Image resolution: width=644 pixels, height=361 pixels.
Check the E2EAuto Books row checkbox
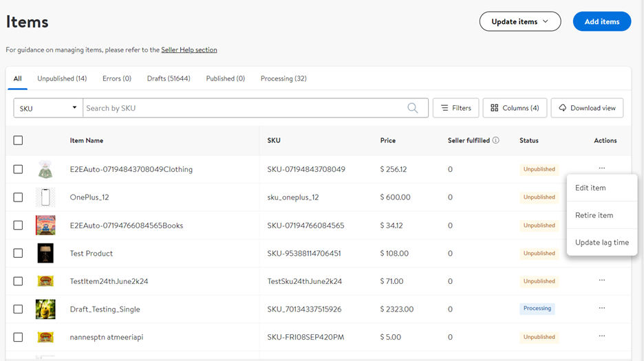coord(18,225)
